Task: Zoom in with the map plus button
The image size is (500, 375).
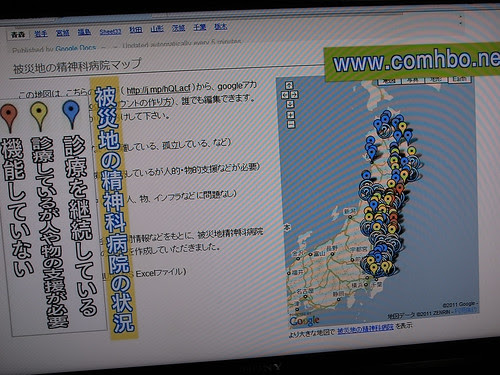Action: pos(291,115)
